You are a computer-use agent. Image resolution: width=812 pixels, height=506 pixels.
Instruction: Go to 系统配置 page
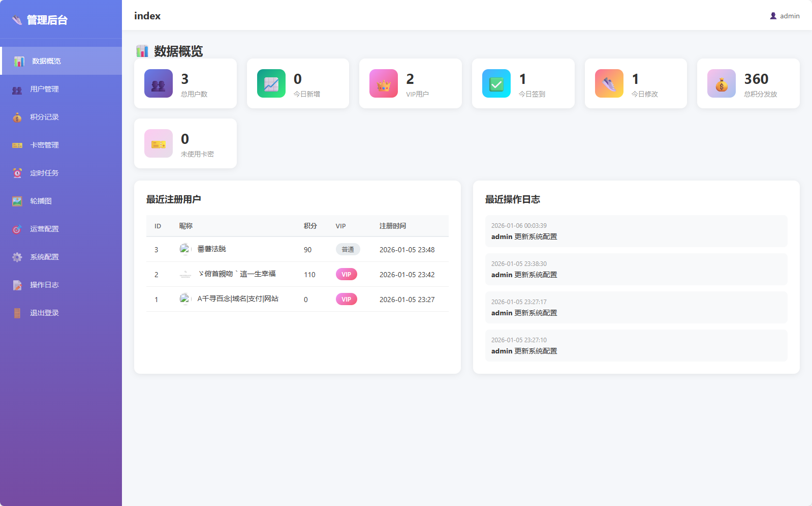(61, 257)
